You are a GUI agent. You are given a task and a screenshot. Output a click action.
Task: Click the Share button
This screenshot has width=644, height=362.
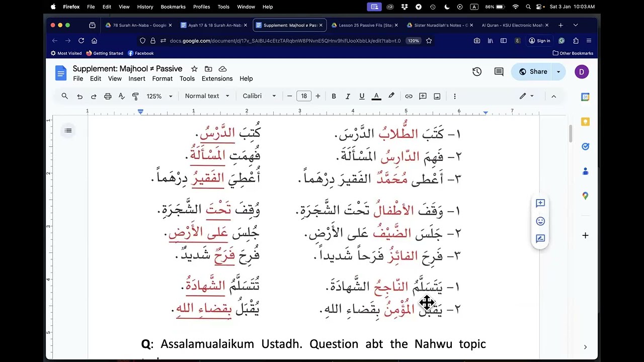click(x=533, y=72)
